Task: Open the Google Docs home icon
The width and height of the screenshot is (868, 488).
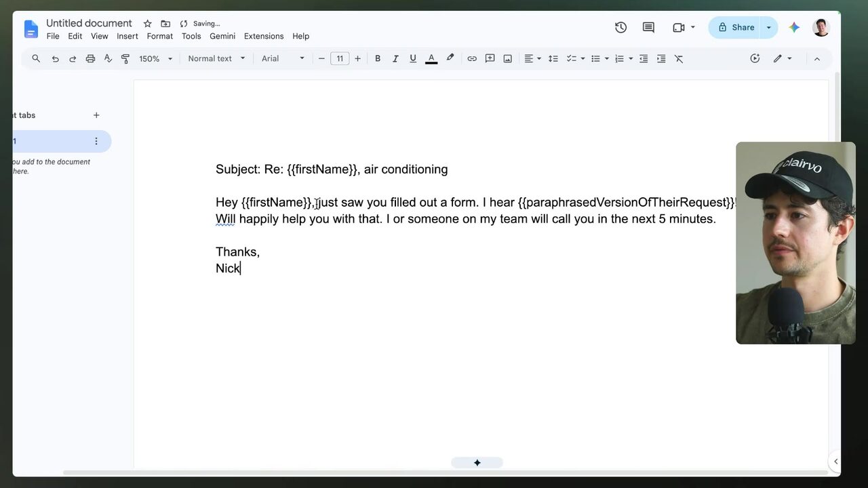Action: (31, 29)
